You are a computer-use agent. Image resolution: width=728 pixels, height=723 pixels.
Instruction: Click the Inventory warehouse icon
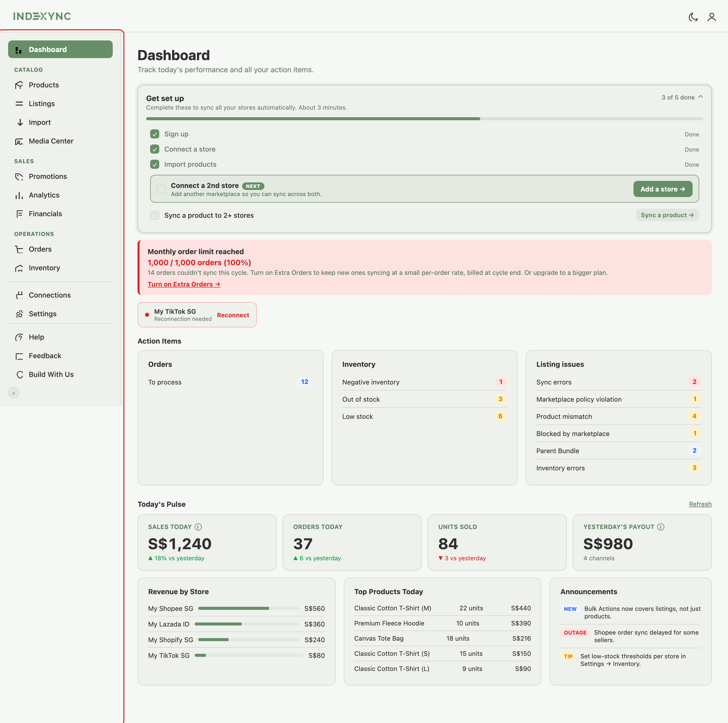[x=19, y=268]
